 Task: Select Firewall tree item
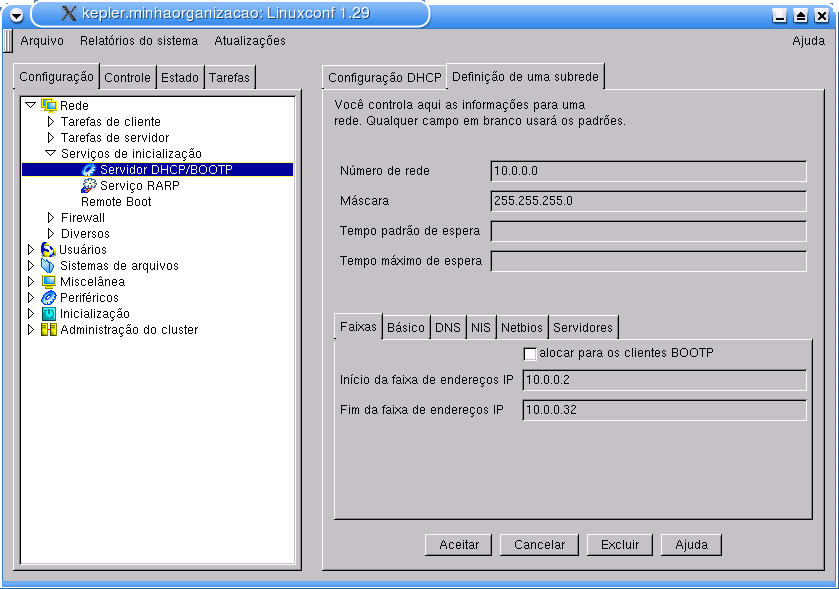[82, 218]
